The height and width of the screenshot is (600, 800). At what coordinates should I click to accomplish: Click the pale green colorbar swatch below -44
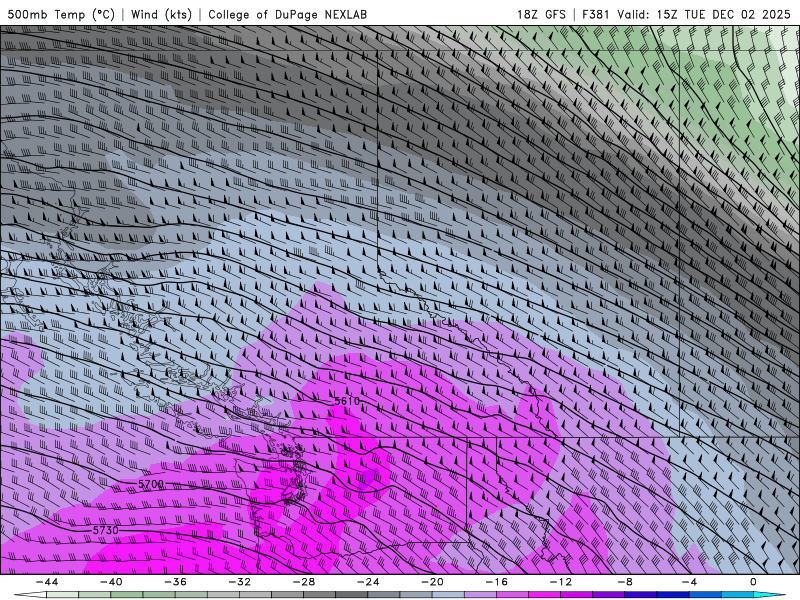coord(62,595)
